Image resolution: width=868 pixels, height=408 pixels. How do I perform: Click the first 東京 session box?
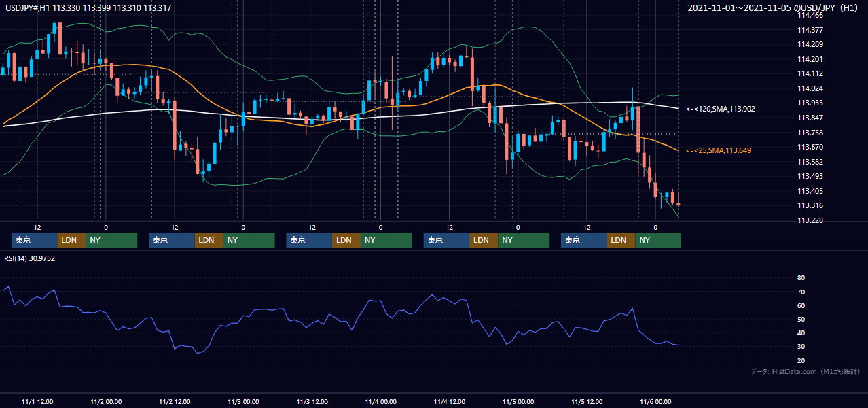(35, 240)
